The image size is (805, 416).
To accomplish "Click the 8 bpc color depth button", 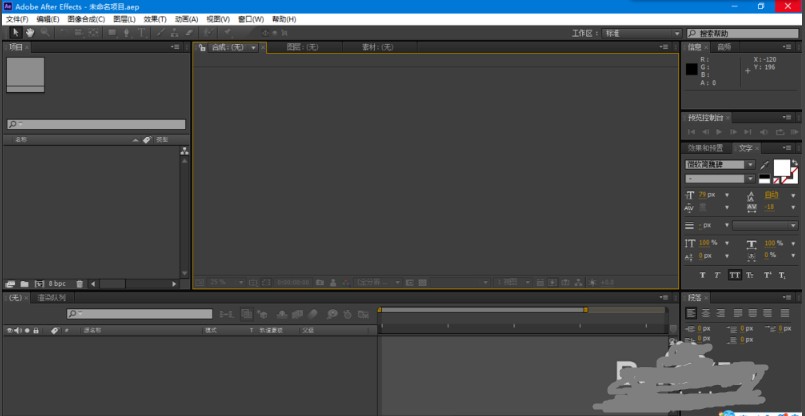I will coord(58,284).
